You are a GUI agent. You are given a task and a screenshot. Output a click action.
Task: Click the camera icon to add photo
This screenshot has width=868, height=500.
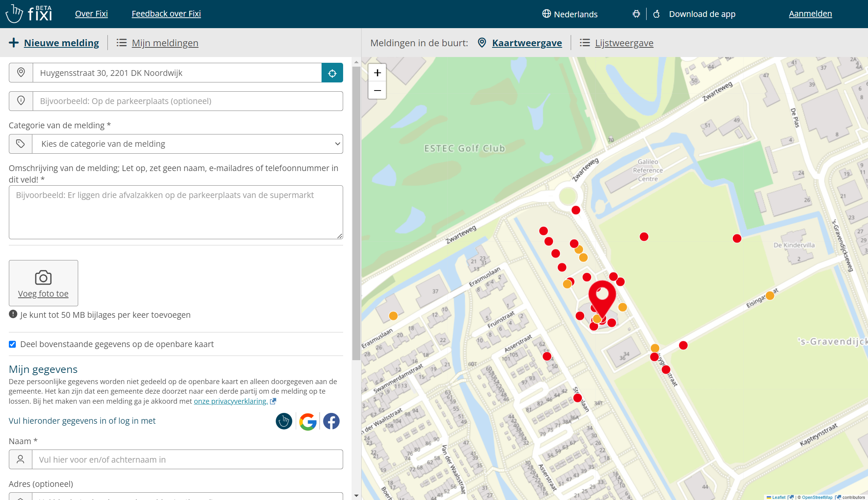[43, 277]
